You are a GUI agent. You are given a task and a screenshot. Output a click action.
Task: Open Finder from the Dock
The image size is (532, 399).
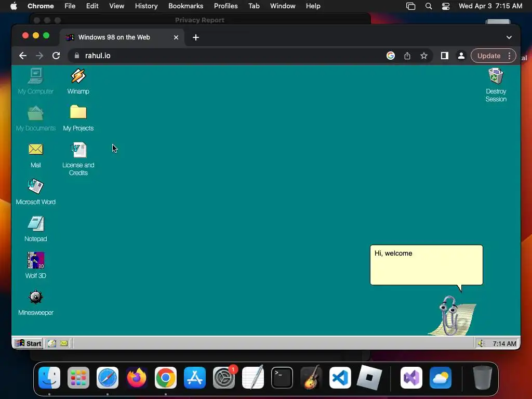tap(49, 378)
